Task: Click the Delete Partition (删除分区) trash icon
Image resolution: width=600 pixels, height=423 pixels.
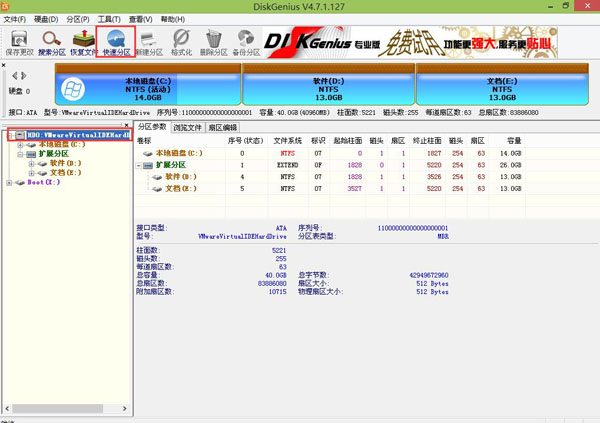Action: tap(213, 41)
